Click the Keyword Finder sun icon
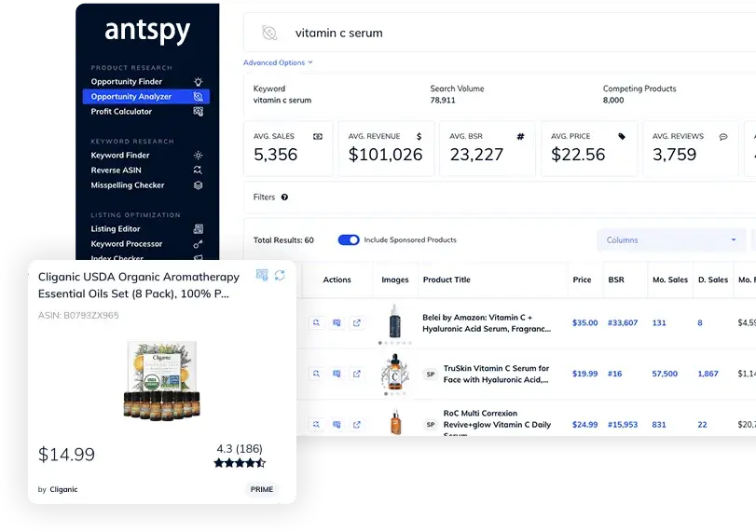This screenshot has width=756, height=532. click(199, 156)
